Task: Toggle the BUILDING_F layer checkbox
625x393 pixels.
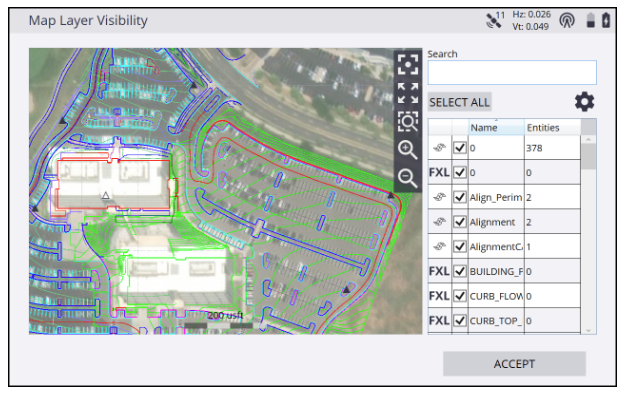Action: point(460,271)
